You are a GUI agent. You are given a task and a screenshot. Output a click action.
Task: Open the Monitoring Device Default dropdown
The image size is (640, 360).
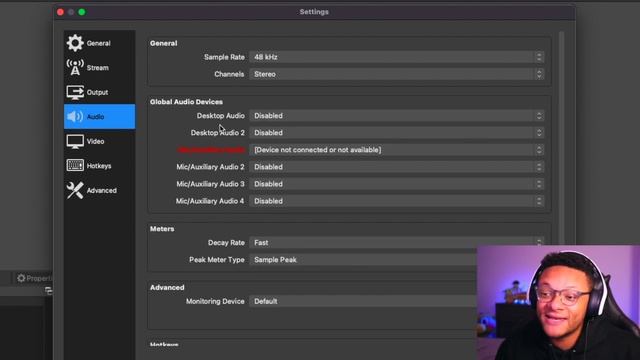click(363, 301)
